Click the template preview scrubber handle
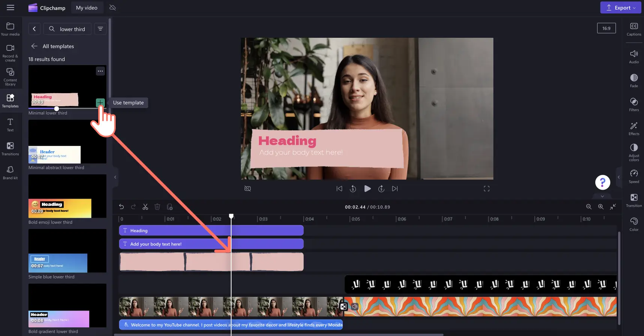The image size is (644, 336). tap(57, 109)
